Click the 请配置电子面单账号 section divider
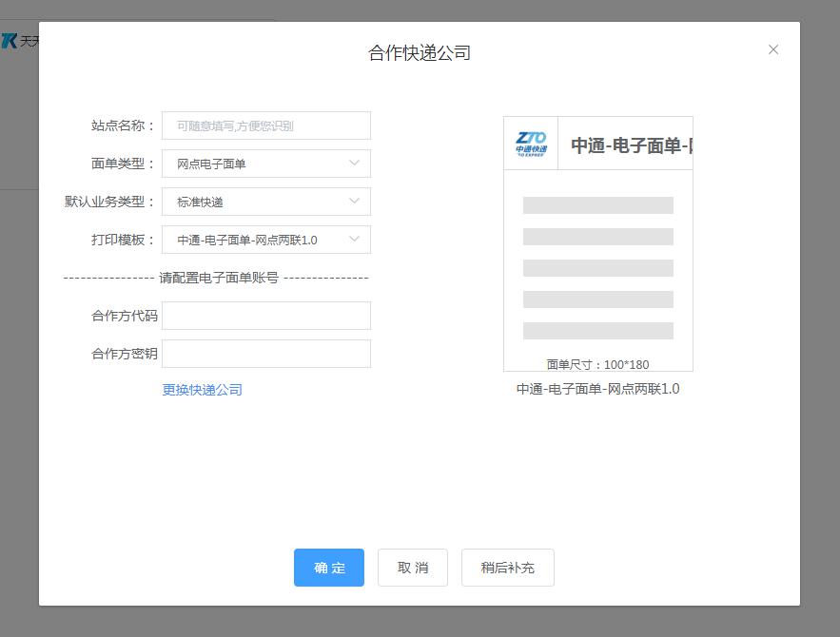This screenshot has height=637, width=840. [x=217, y=278]
